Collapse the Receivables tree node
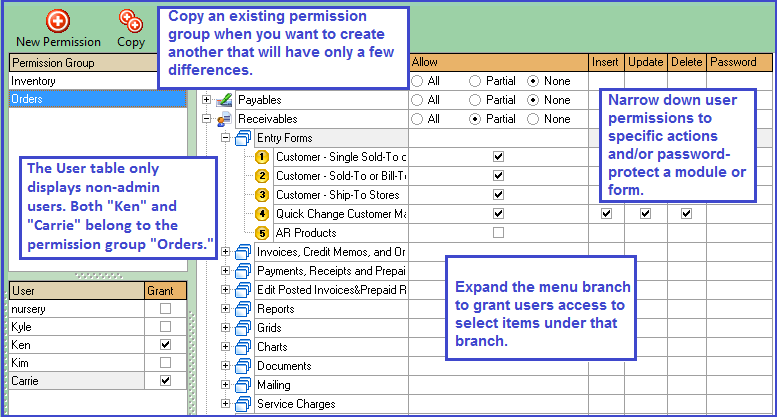 pos(207,119)
